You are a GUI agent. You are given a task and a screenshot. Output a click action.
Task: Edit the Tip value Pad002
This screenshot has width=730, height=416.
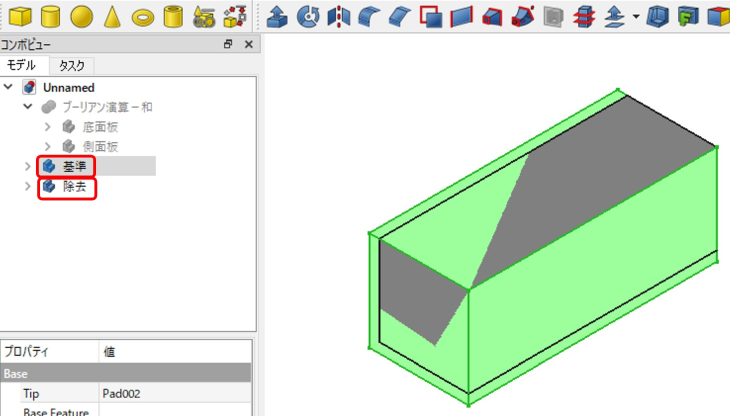point(175,394)
